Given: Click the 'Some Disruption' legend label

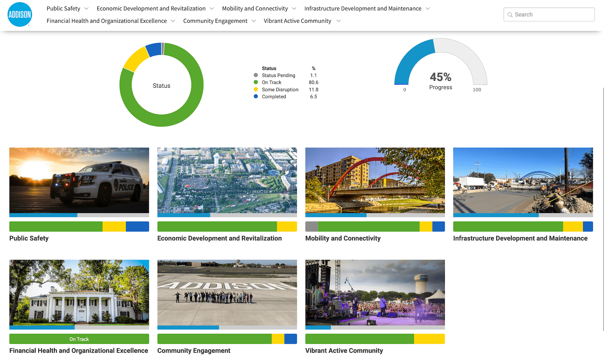Looking at the screenshot, I should pyautogui.click(x=280, y=89).
